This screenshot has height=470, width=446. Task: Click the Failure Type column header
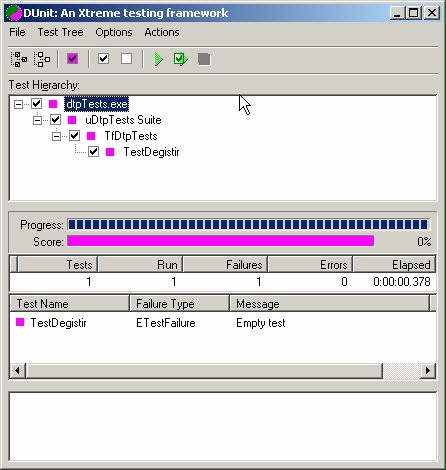point(180,304)
